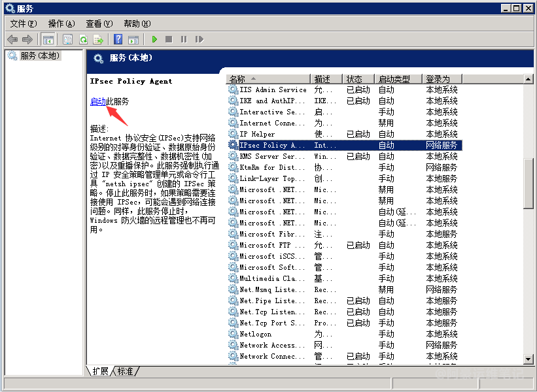
Task: Click the Export List toolbar icon
Action: [x=98, y=39]
